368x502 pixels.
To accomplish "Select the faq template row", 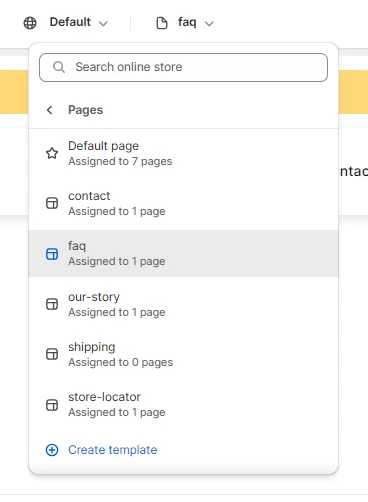I will (183, 253).
